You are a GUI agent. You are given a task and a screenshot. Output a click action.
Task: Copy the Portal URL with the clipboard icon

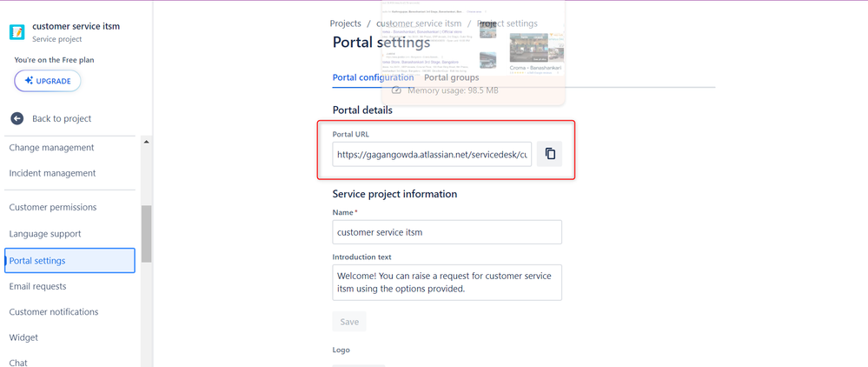click(x=550, y=154)
